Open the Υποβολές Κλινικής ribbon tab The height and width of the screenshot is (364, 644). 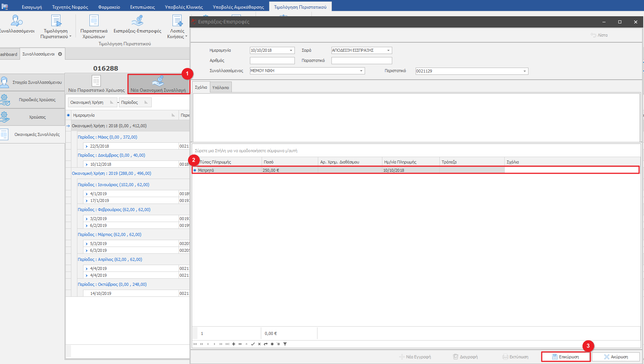(x=183, y=7)
